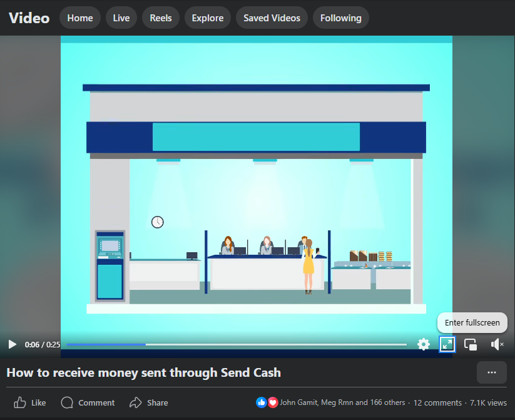Open the Comment box
The height and width of the screenshot is (420, 515).
[x=88, y=402]
